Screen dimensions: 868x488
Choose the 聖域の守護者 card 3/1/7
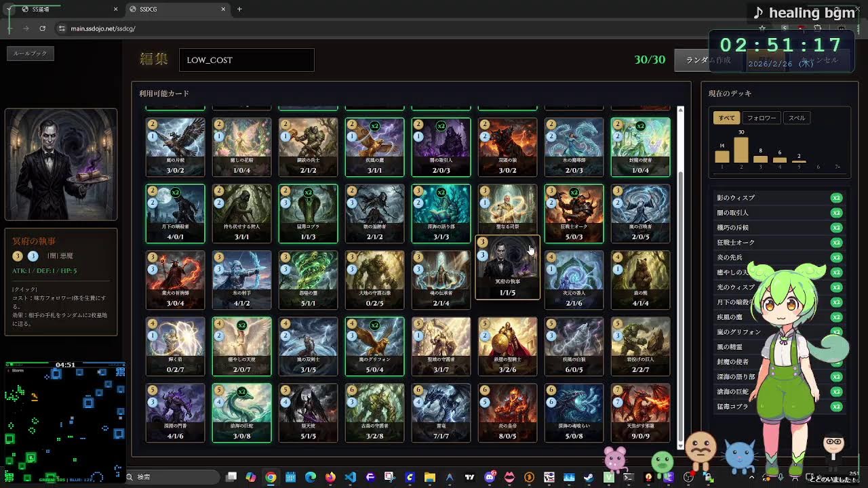(x=441, y=346)
